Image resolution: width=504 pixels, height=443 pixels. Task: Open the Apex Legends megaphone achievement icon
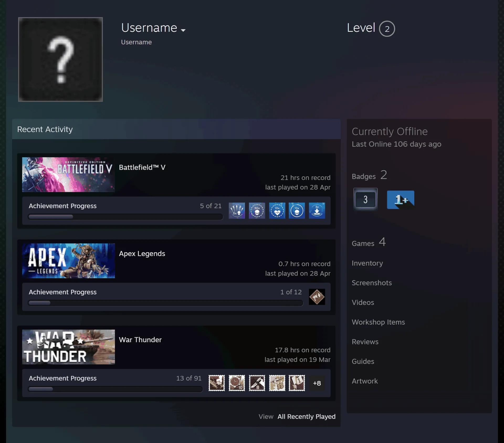(x=317, y=297)
